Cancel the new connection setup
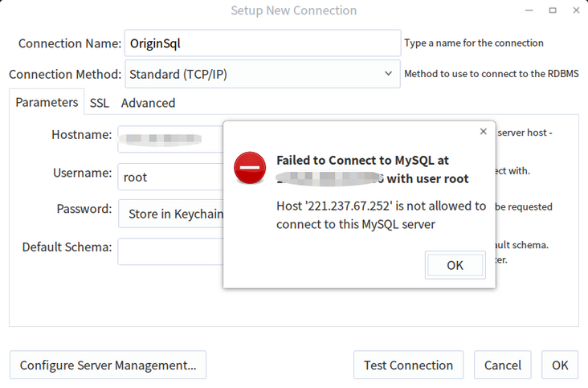This screenshot has width=588, height=388. point(503,365)
